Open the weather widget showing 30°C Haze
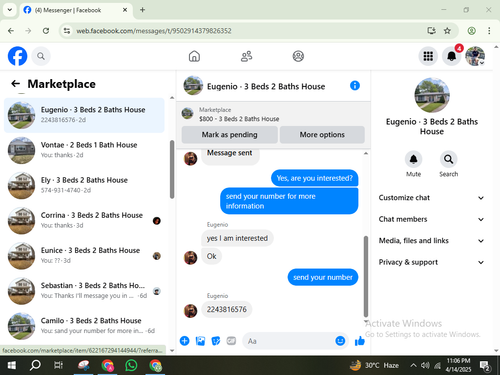The image size is (500, 375). (x=374, y=365)
